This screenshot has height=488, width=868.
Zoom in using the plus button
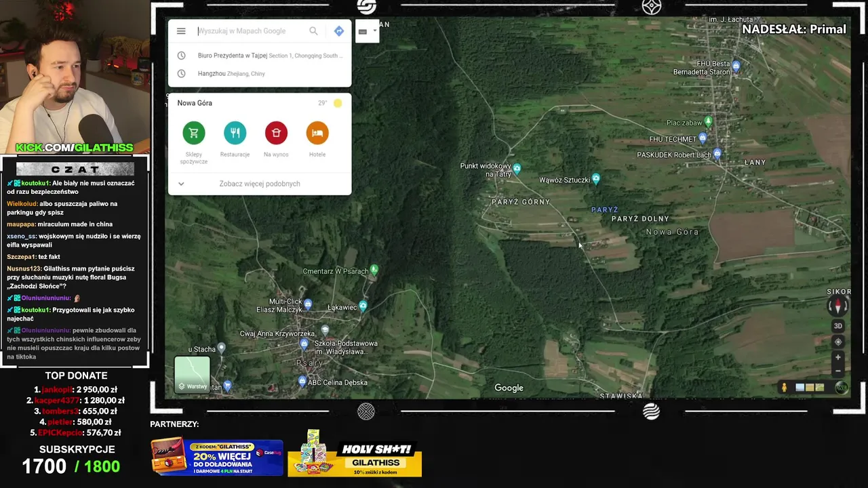click(838, 357)
